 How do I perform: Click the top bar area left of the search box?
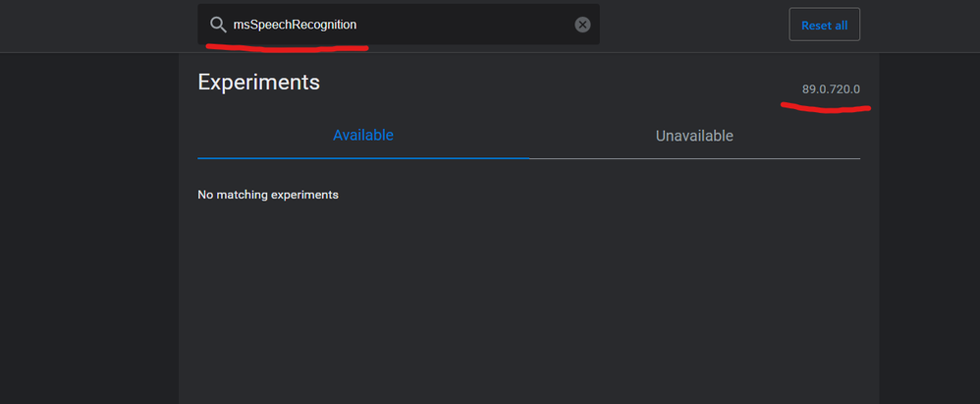tap(98, 25)
